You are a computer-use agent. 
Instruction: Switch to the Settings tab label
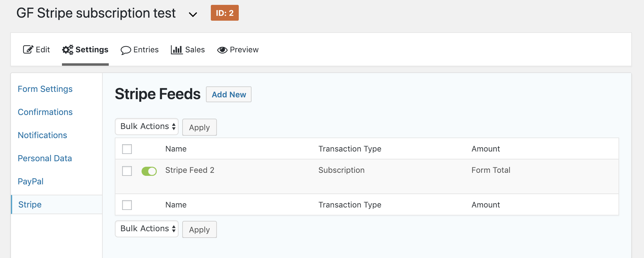(x=92, y=50)
